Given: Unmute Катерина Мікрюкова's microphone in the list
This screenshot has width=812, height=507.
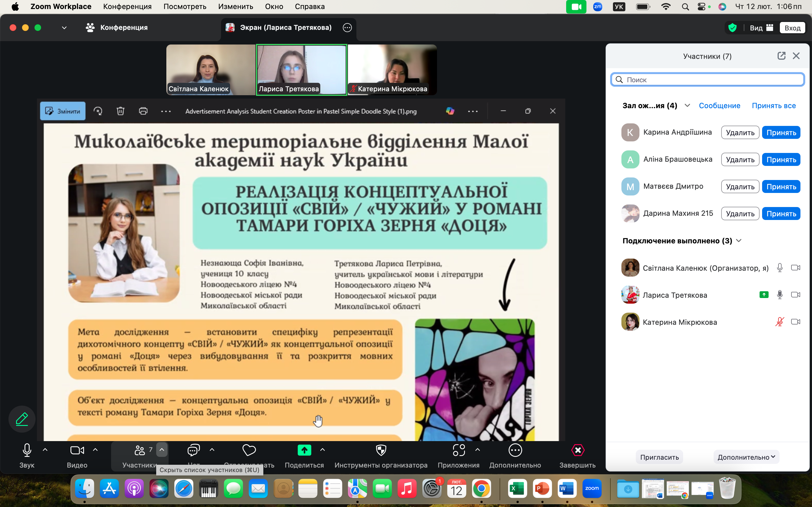Looking at the screenshot, I should point(780,322).
